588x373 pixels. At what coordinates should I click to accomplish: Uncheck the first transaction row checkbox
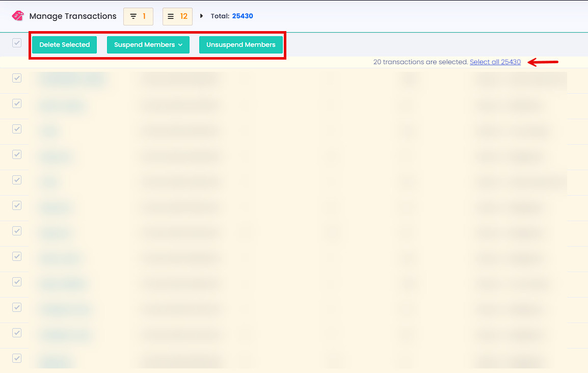17,78
